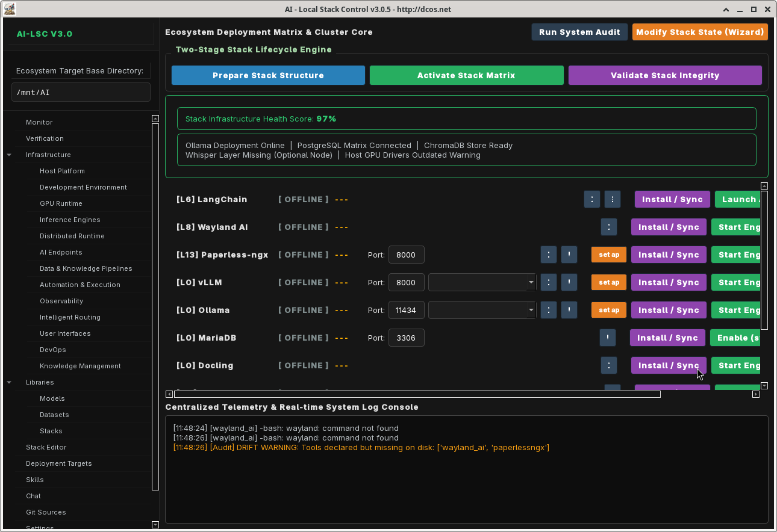Click the exclamation button in MariaDB row
777x532 pixels.
pyautogui.click(x=608, y=338)
